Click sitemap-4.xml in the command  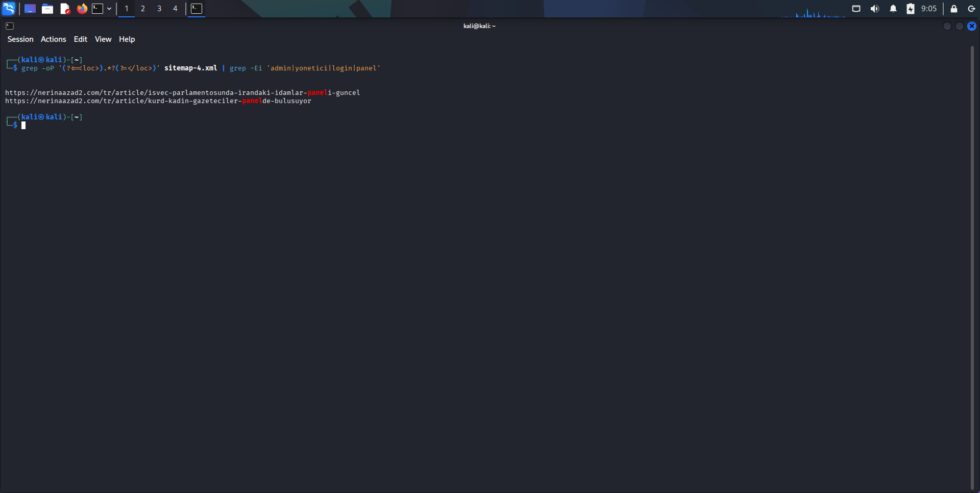pyautogui.click(x=191, y=68)
